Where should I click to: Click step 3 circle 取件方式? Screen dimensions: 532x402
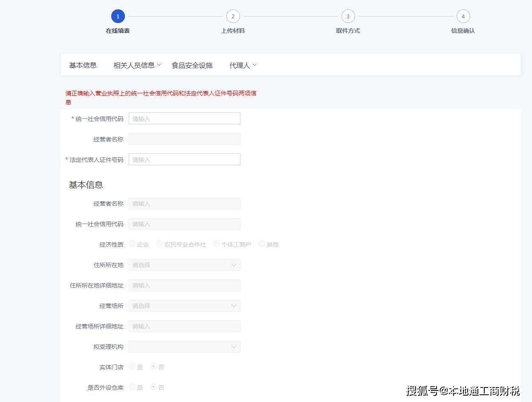click(x=348, y=17)
